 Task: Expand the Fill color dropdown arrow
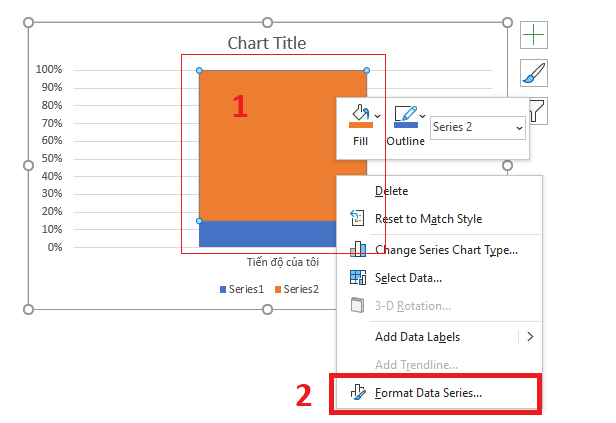point(378,116)
